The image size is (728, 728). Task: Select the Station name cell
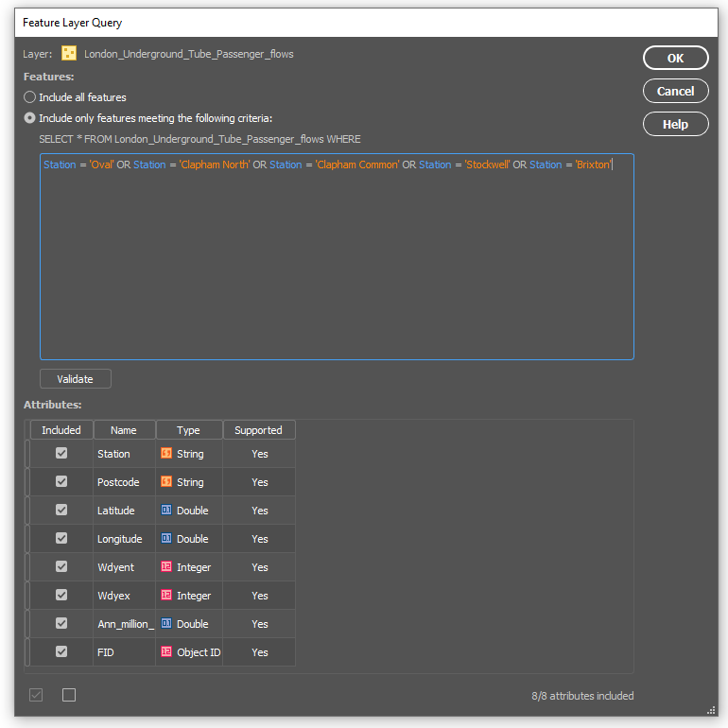pos(124,454)
